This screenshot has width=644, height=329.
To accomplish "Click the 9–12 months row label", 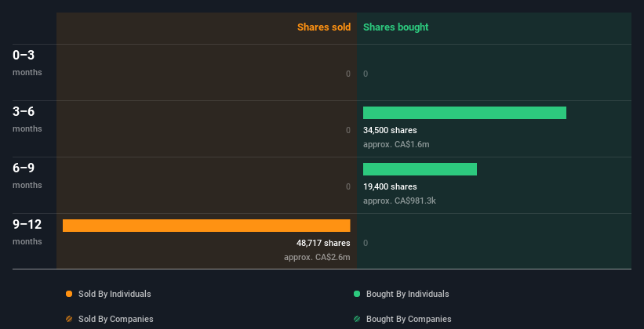I will click(x=27, y=232).
